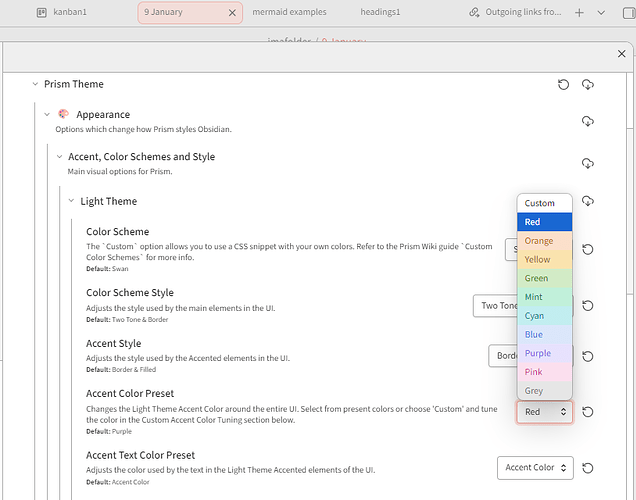Screen dimensions: 636x500
Task: Reset Color Scheme Style to default
Action: (588, 305)
